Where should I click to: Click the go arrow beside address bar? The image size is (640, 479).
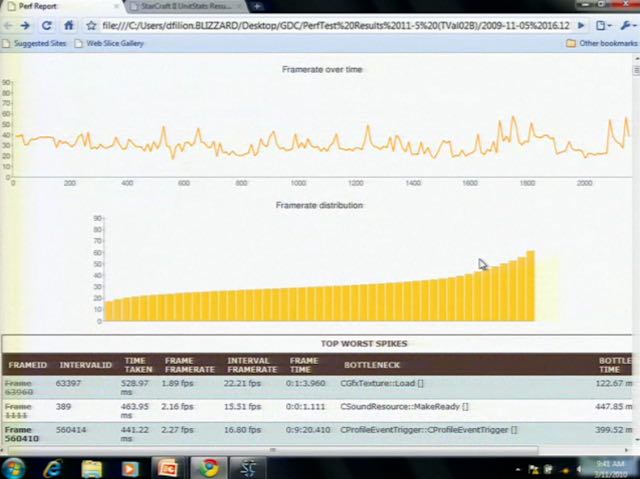pos(581,25)
